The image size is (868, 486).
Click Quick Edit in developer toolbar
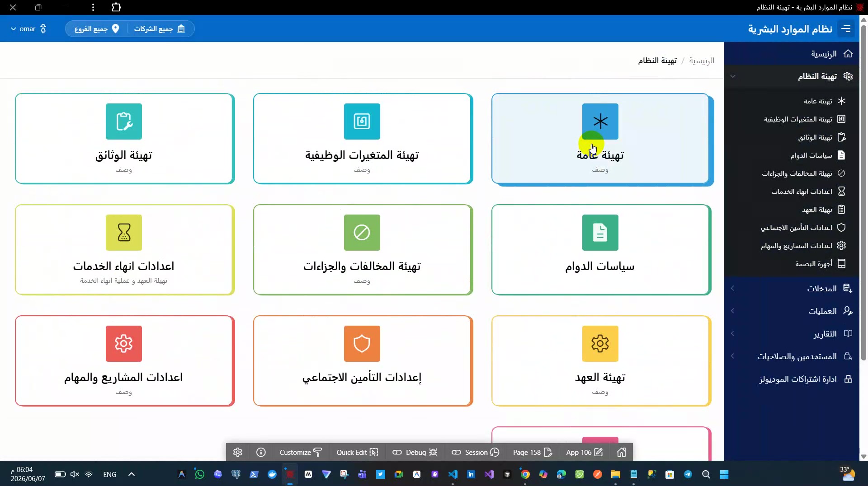tap(357, 452)
